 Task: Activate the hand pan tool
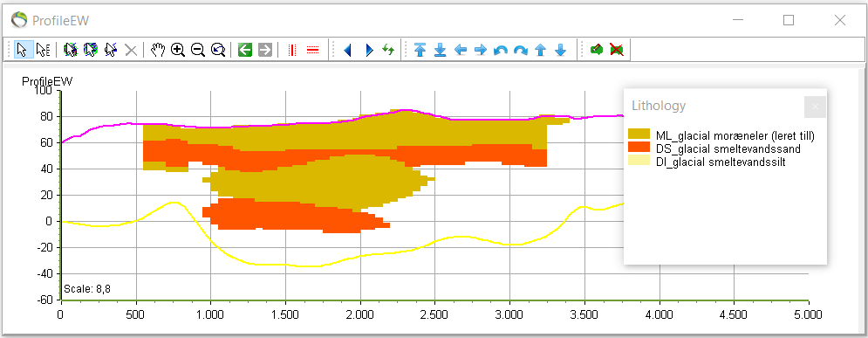point(158,50)
